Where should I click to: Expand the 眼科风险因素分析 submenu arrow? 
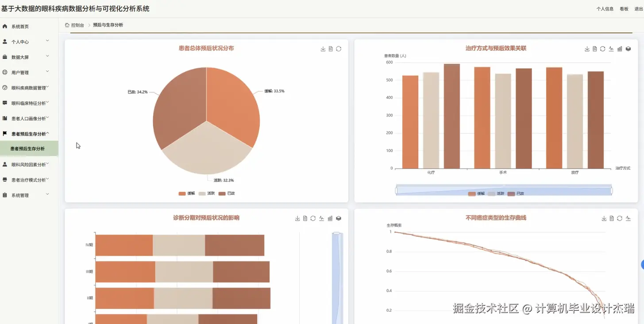pyautogui.click(x=47, y=164)
